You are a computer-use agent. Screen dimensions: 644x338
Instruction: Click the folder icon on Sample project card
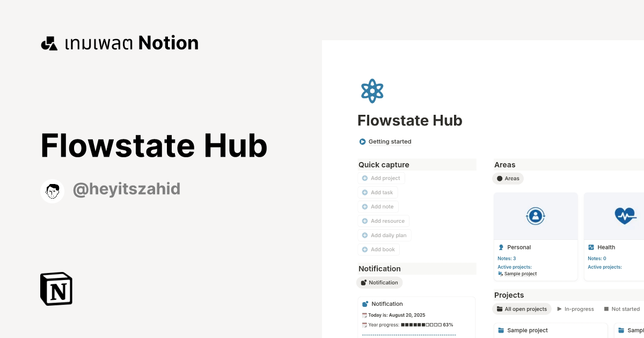502,330
